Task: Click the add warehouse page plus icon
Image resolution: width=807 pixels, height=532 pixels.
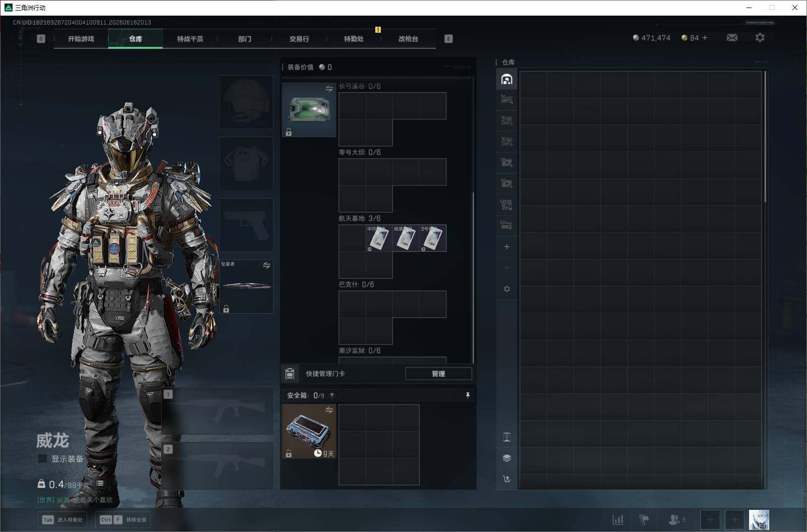Action: point(507,247)
